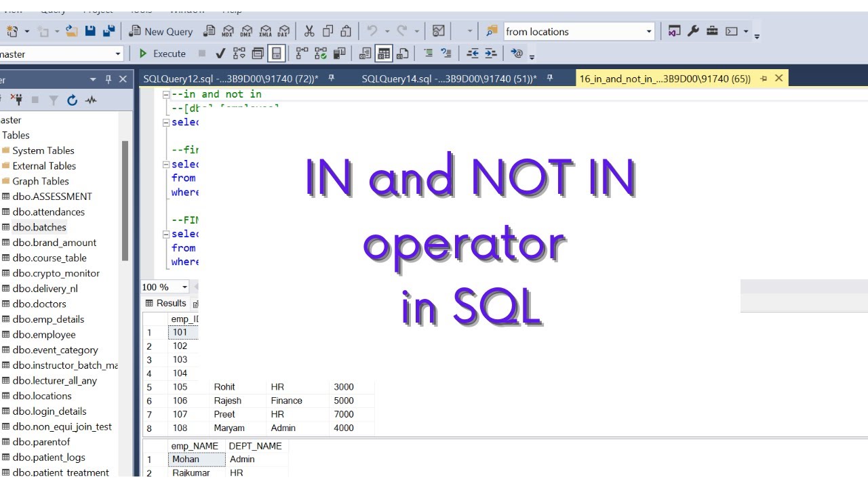
Task: Click the New Query button
Action: click(161, 31)
